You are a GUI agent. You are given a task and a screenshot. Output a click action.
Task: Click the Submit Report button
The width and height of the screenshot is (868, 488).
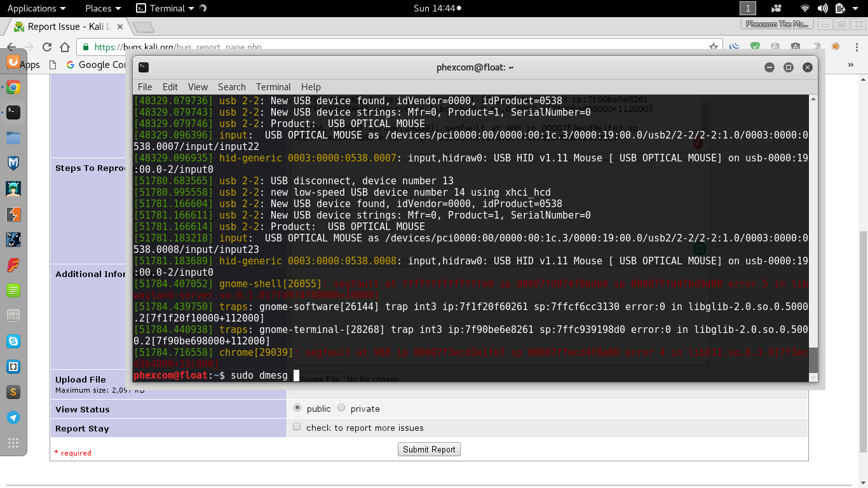pos(429,449)
